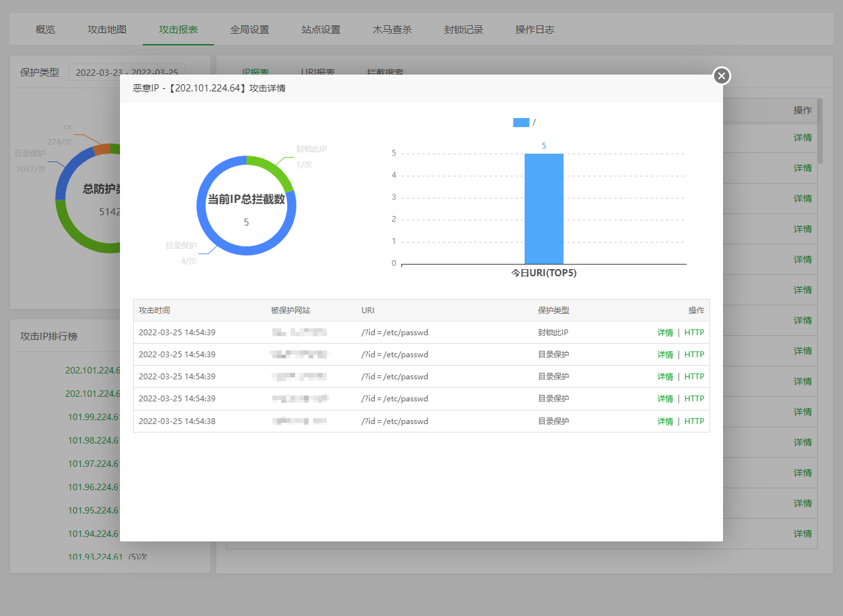Select the 木马查杀 tab
This screenshot has height=616, width=843.
click(x=392, y=30)
